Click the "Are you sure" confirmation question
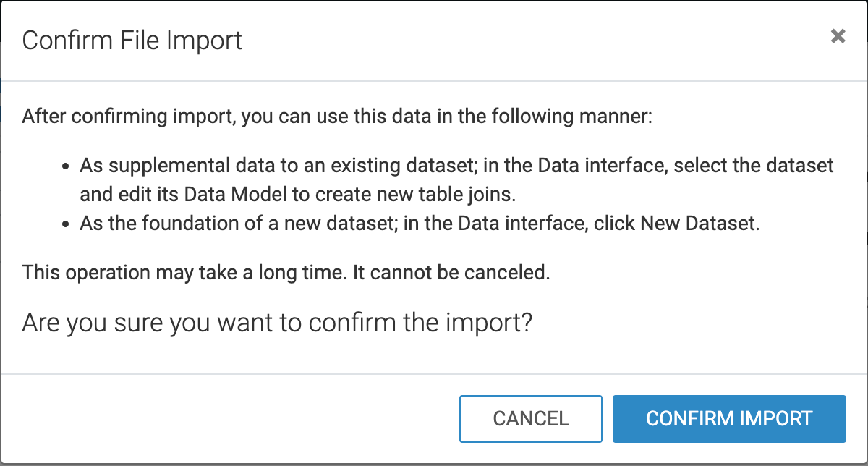Image resolution: width=868 pixels, height=466 pixels. click(x=277, y=323)
